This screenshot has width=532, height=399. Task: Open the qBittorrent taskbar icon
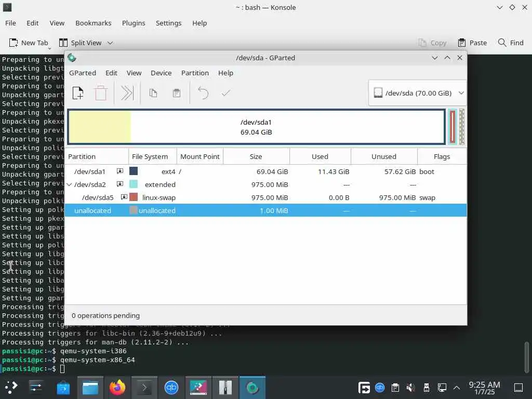point(171,387)
